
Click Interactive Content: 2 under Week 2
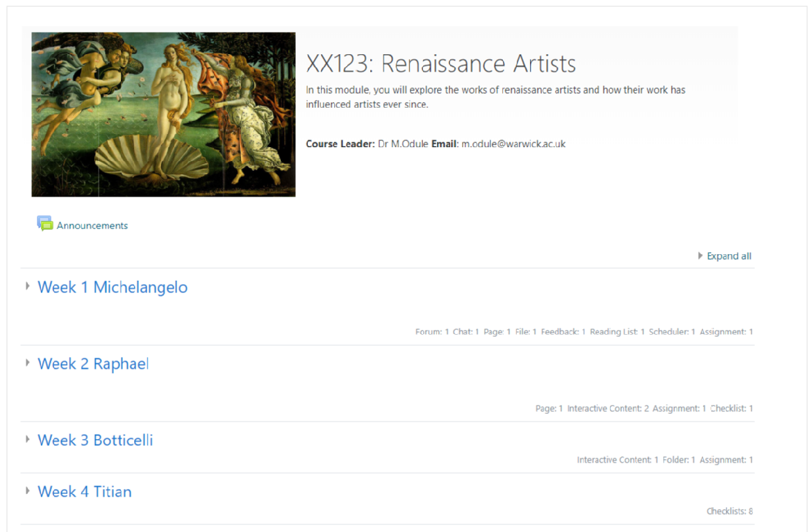pyautogui.click(x=608, y=408)
